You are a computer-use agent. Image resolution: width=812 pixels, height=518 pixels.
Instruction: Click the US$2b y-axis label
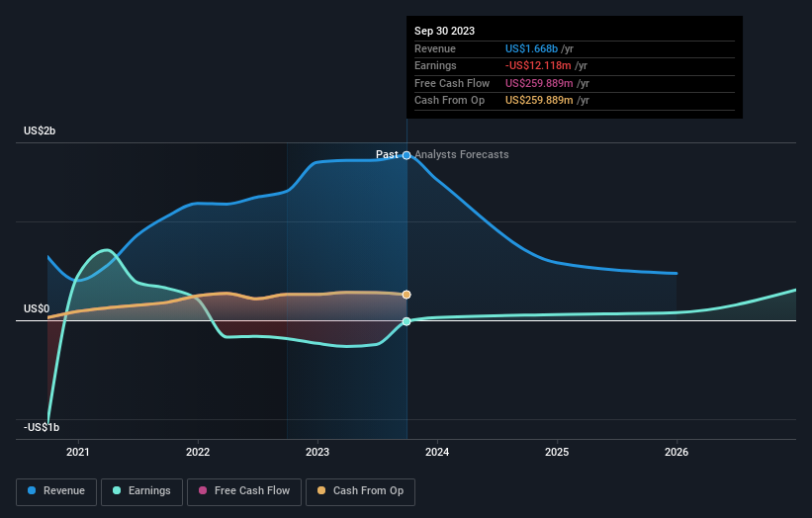tap(40, 130)
